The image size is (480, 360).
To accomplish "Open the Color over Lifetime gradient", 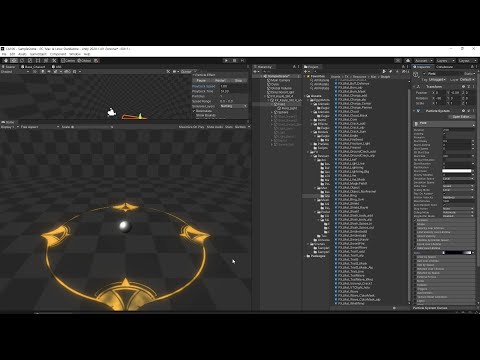I will coord(458,253).
